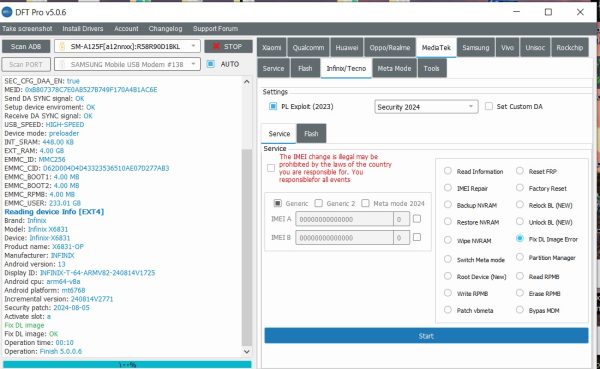600x369 pixels.
Task: Select Reset FRP radio option
Action: [519, 171]
